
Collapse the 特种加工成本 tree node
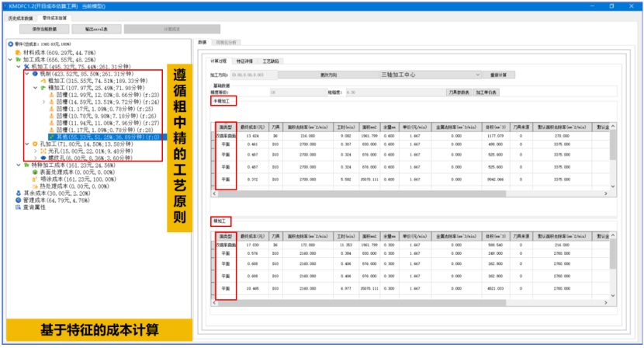tap(19, 165)
